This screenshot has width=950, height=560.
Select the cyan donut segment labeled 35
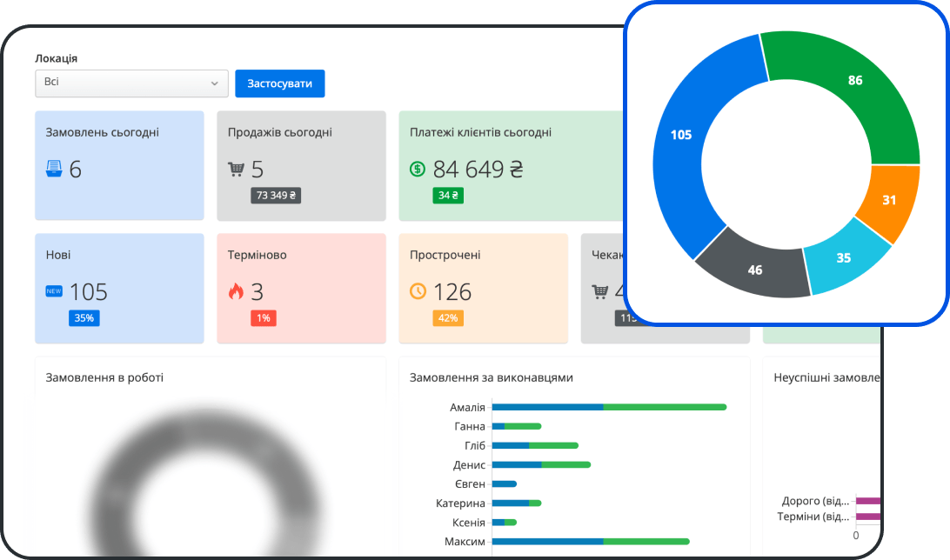point(843,258)
